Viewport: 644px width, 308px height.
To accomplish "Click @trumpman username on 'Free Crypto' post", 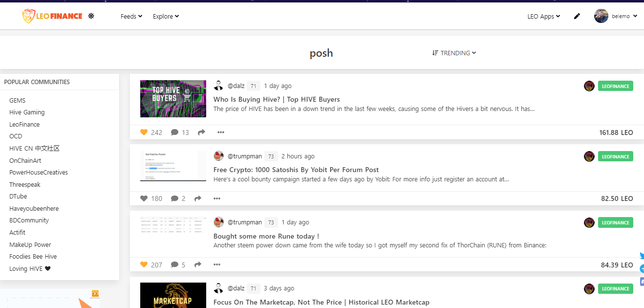I will [245, 156].
